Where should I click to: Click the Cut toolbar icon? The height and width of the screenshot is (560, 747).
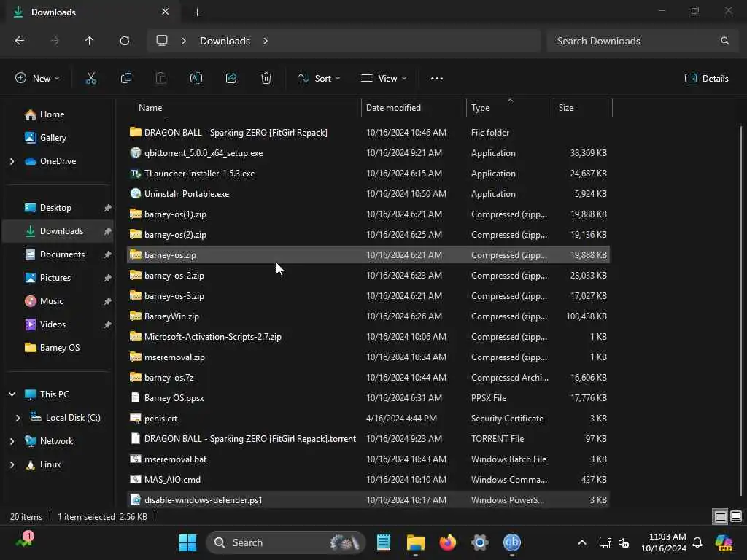coord(90,79)
